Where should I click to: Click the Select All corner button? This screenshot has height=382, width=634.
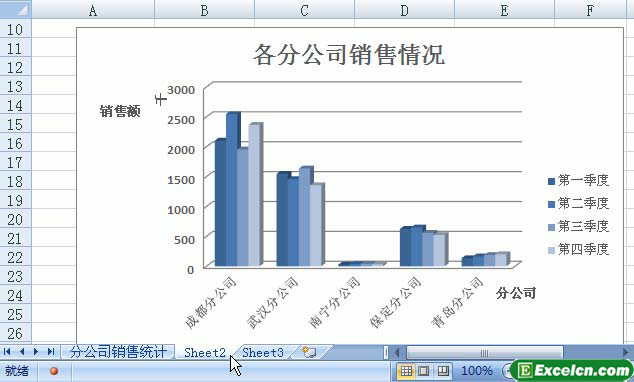15,9
